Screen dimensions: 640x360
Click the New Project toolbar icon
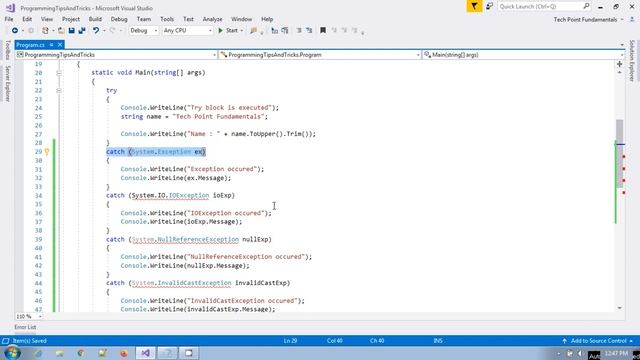pyautogui.click(x=45, y=31)
